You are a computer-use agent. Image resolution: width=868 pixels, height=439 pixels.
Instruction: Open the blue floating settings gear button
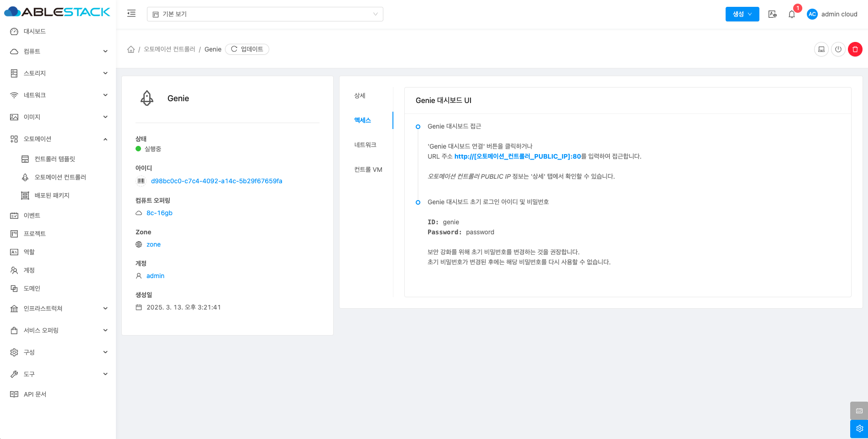pos(859,429)
